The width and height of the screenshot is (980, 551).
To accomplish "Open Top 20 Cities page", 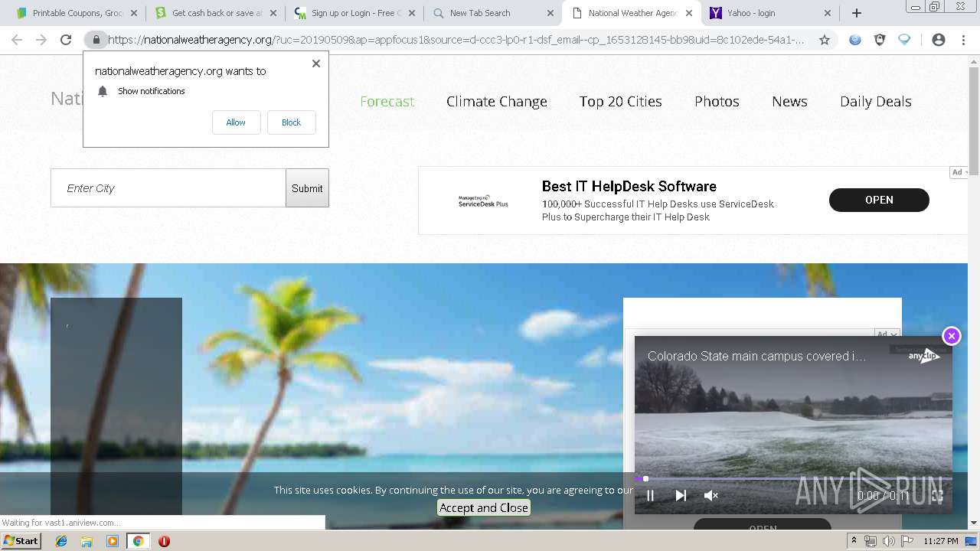I will tap(621, 101).
